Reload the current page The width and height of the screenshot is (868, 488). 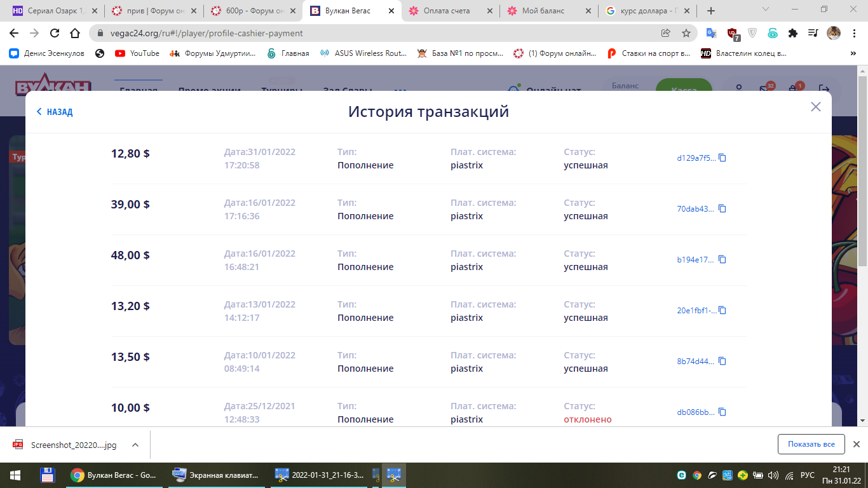click(x=55, y=33)
